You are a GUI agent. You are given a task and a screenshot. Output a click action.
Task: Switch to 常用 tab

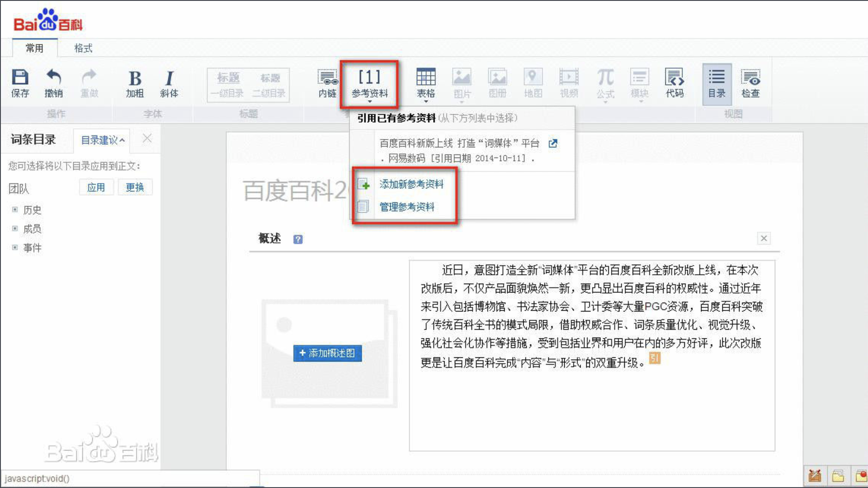[x=34, y=48]
